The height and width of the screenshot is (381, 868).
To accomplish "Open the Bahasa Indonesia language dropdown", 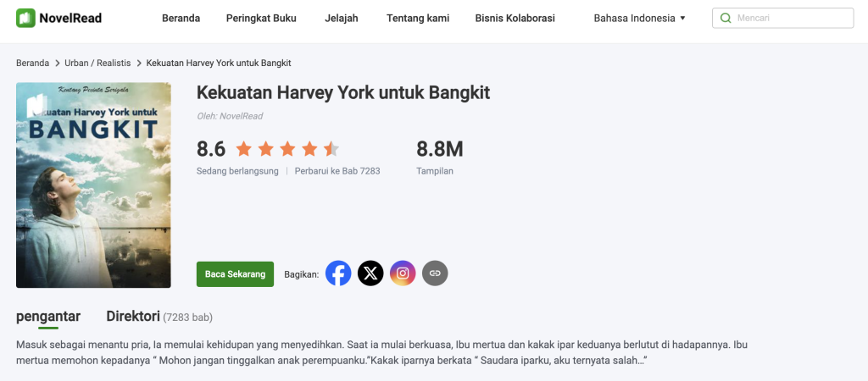I will (639, 18).
